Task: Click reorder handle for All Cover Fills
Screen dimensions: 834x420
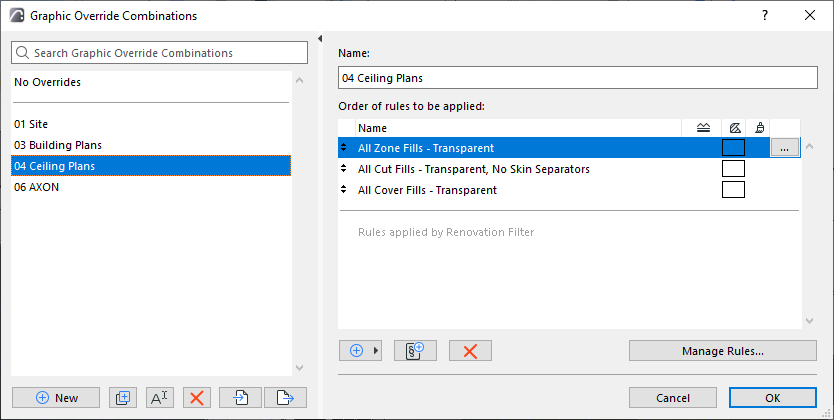Action: pyautogui.click(x=345, y=190)
